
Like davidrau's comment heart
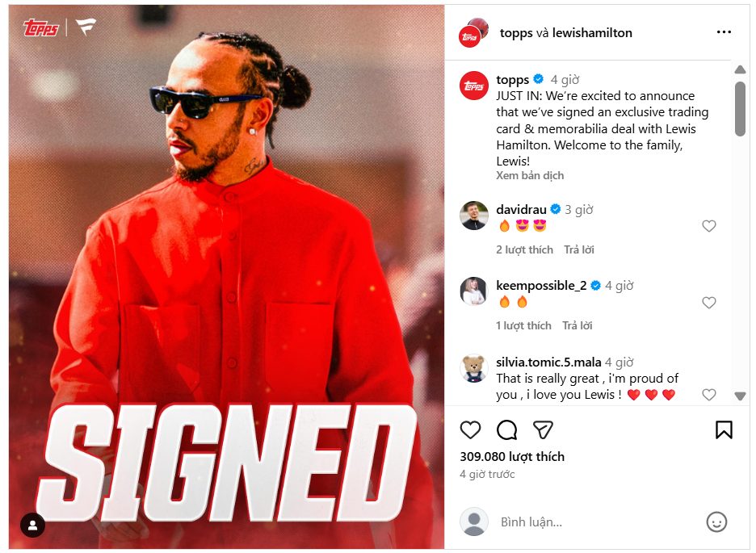tap(709, 226)
